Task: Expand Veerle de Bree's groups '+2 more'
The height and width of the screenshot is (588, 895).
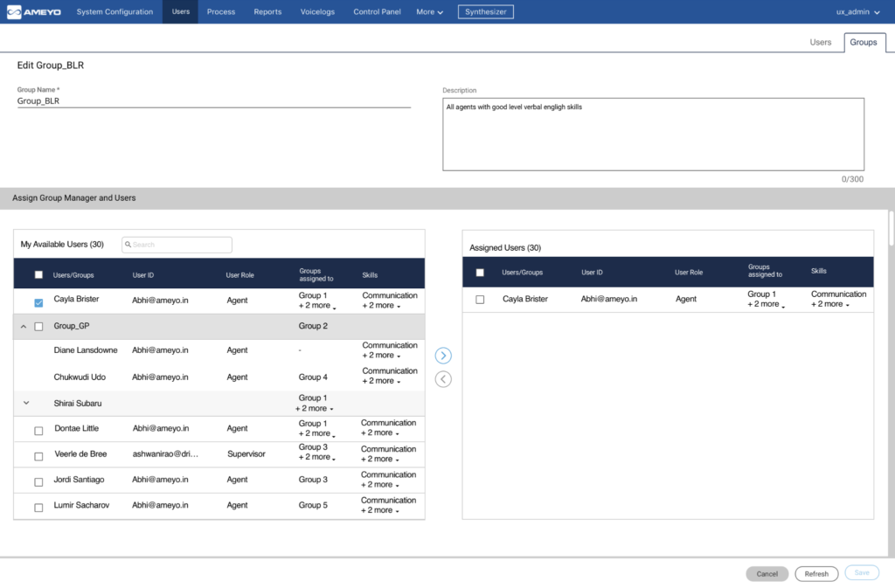Action: tap(316, 457)
